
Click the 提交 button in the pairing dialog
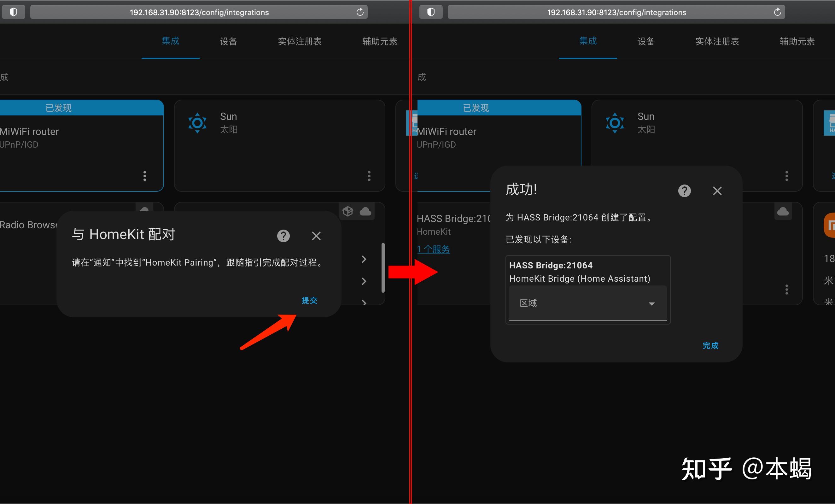309,300
